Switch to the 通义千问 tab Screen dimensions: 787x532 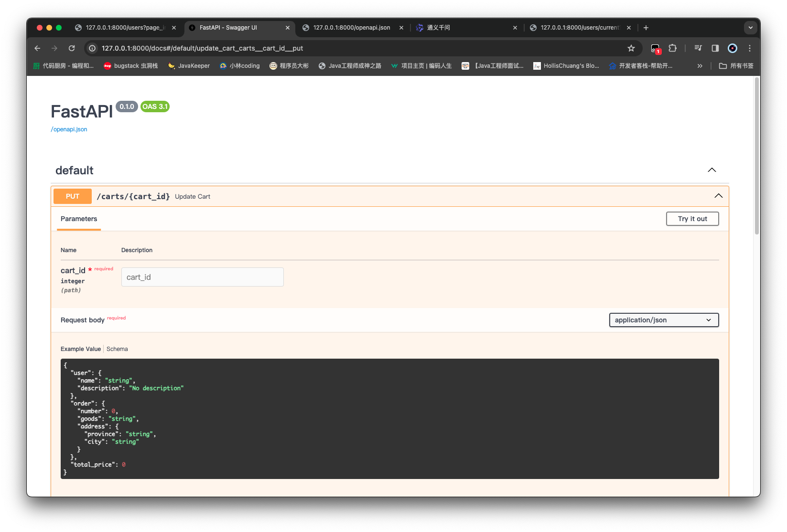[x=466, y=28]
